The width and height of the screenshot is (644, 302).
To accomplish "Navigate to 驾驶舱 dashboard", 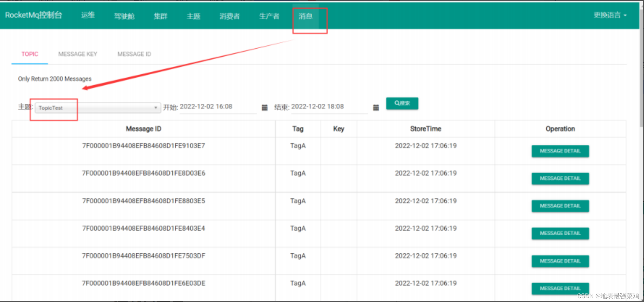I will [x=125, y=16].
